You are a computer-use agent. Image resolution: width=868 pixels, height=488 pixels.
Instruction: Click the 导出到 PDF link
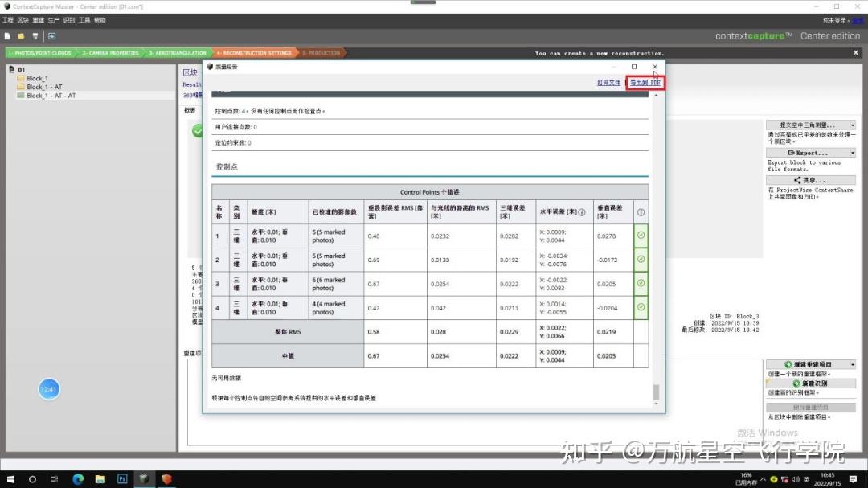[x=644, y=82]
